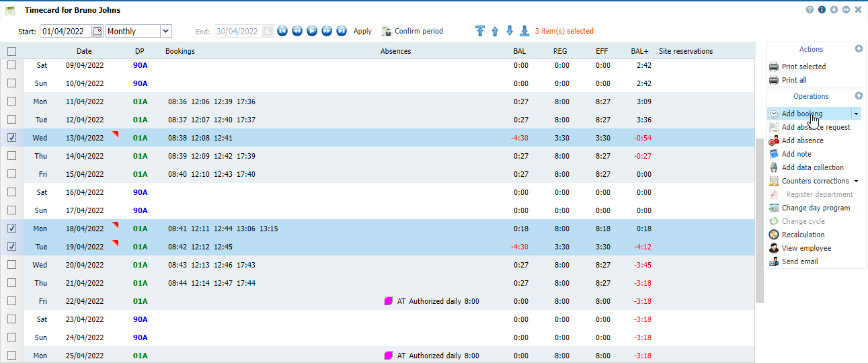Open the Start date calendar picker
The width and height of the screenshot is (868, 363).
pyautogui.click(x=97, y=31)
